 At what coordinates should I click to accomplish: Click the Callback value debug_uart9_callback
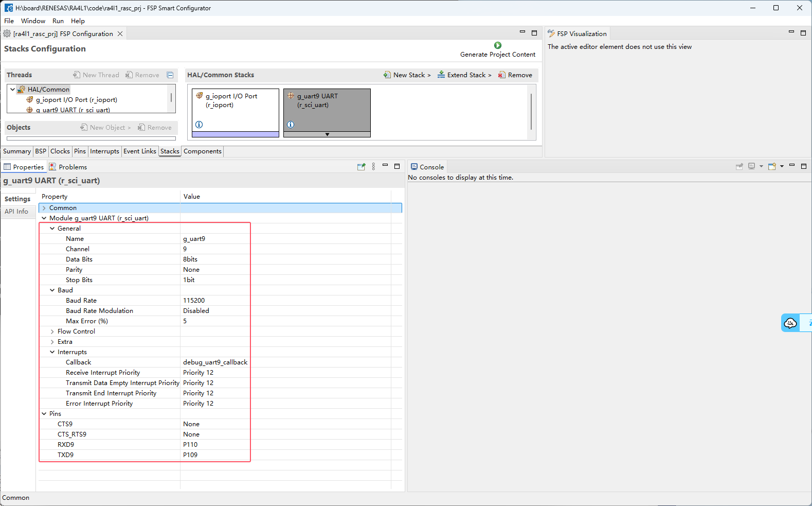215,362
